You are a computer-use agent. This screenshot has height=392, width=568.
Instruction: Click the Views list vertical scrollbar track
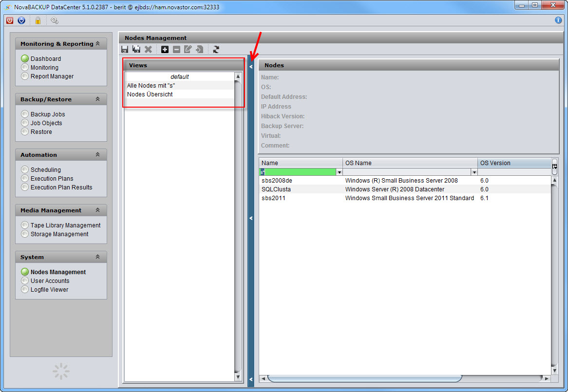[238, 226]
